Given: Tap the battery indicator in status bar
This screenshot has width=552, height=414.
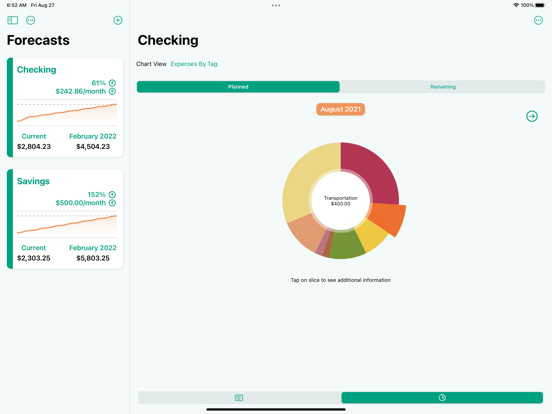Looking at the screenshot, I should (x=540, y=5).
